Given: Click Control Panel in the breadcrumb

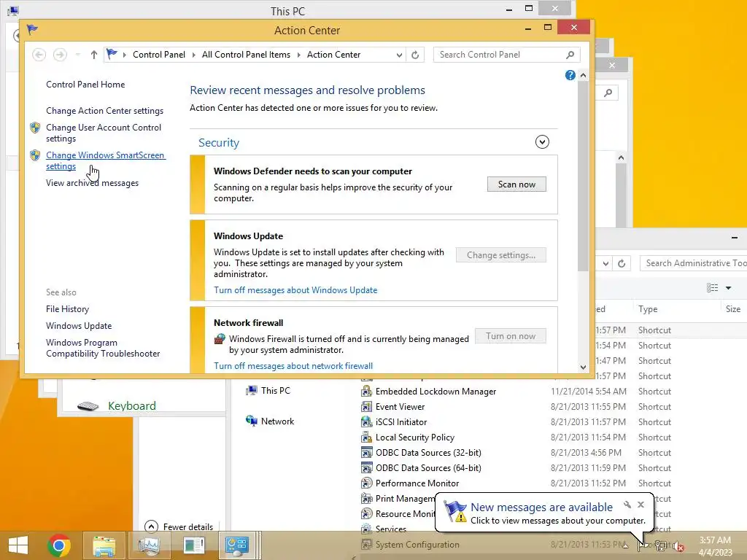Looking at the screenshot, I should tap(158, 55).
